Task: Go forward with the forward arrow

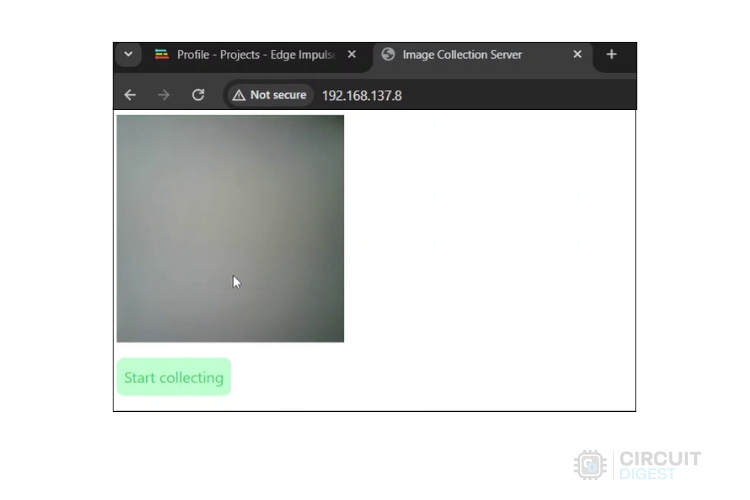Action: (164, 95)
